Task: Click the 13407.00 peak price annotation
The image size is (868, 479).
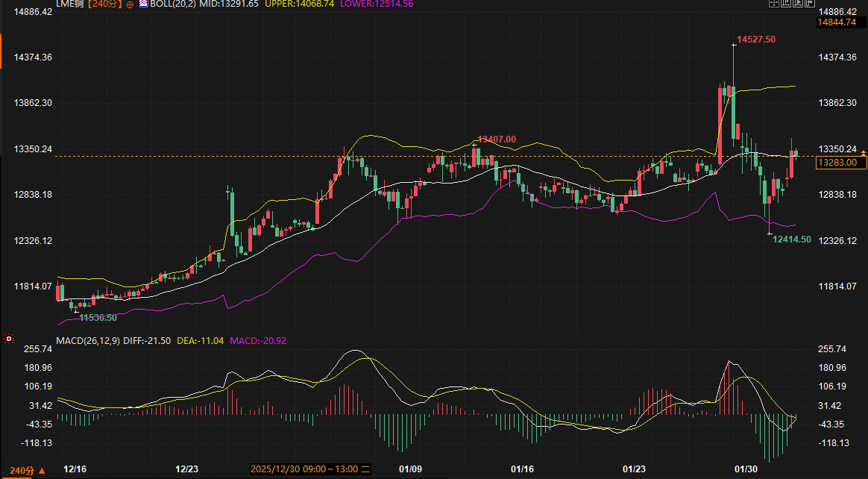Action: [x=497, y=140]
